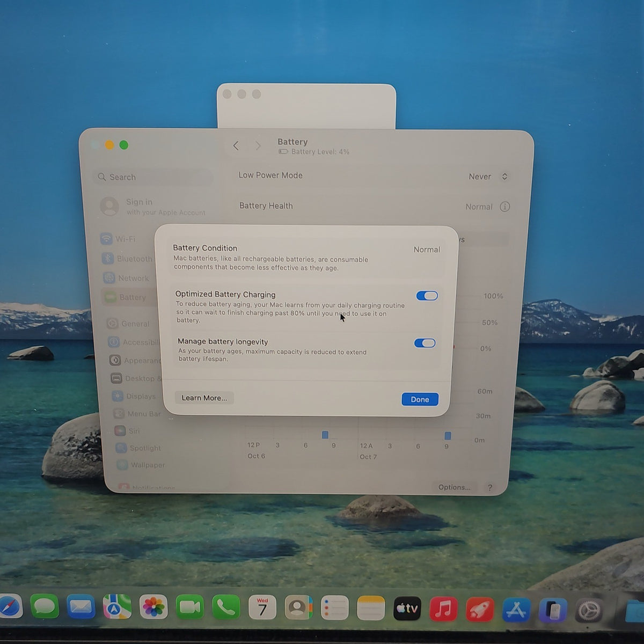Open Menu Bar in the settings sidebar
The width and height of the screenshot is (644, 644).
click(136, 414)
